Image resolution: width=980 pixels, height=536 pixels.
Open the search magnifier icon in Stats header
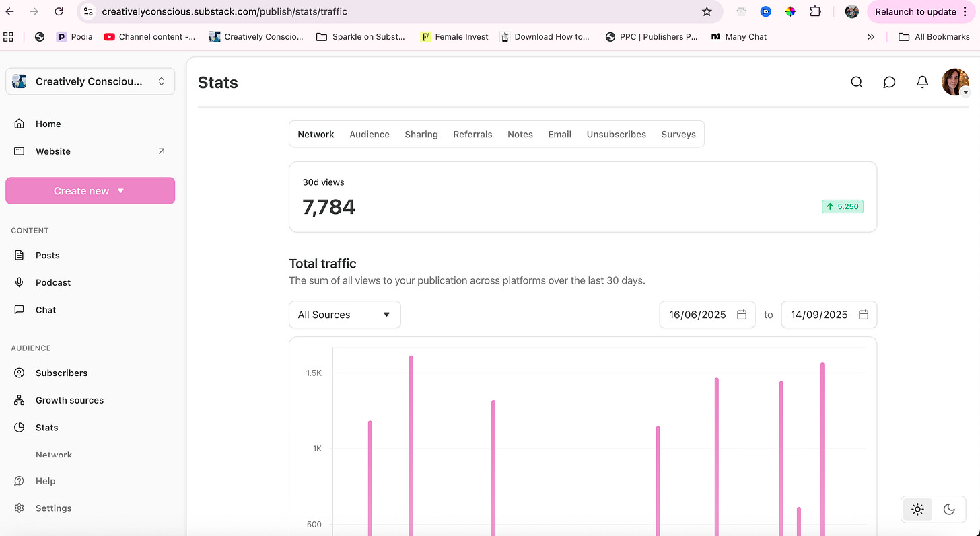tap(856, 82)
